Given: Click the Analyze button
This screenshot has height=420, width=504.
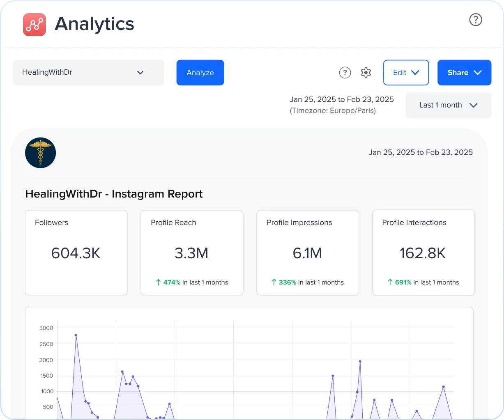Looking at the screenshot, I should pyautogui.click(x=200, y=72).
